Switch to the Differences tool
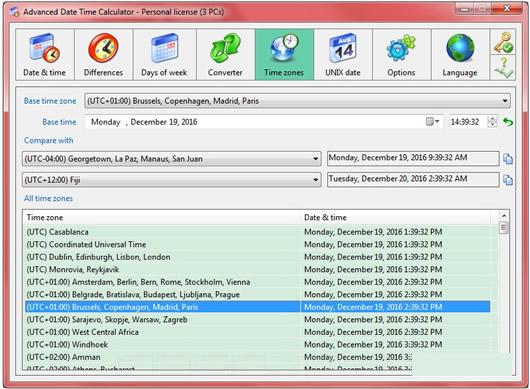 coord(103,55)
